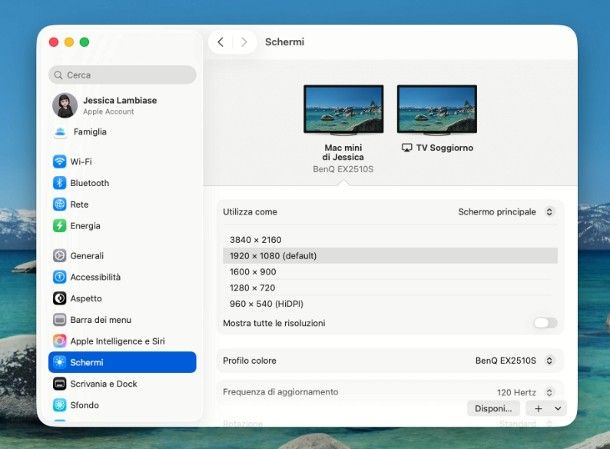This screenshot has height=449, width=610.
Task: Open the Famiglia settings label
Action: click(x=90, y=132)
